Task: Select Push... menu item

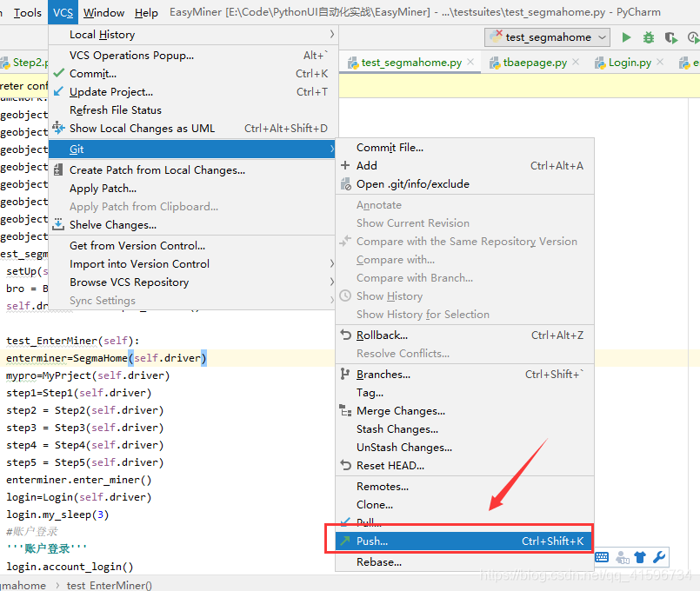Action: (463, 541)
